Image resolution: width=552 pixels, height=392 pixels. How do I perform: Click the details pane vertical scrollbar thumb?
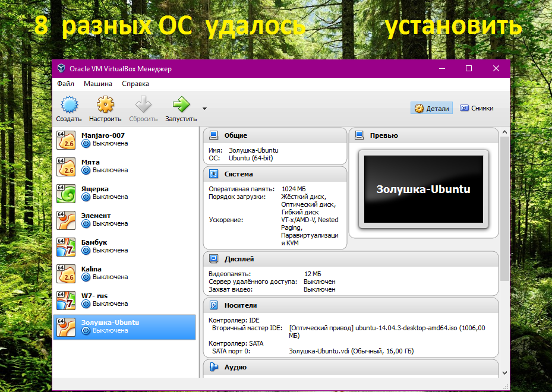[x=504, y=208]
